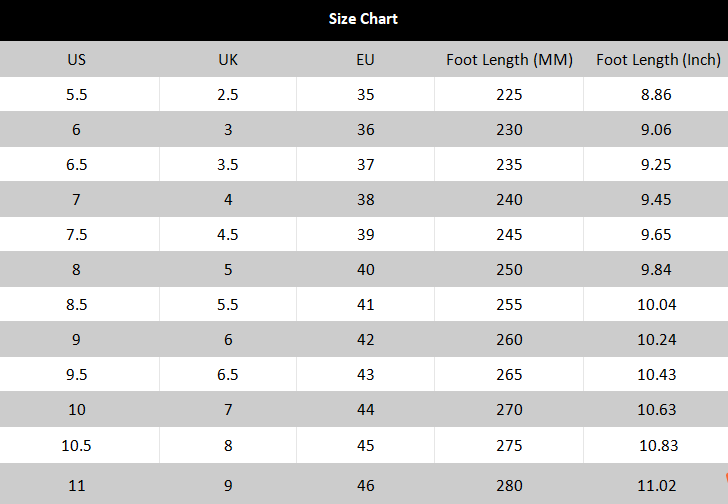Click the 9.45 inch value

point(656,200)
